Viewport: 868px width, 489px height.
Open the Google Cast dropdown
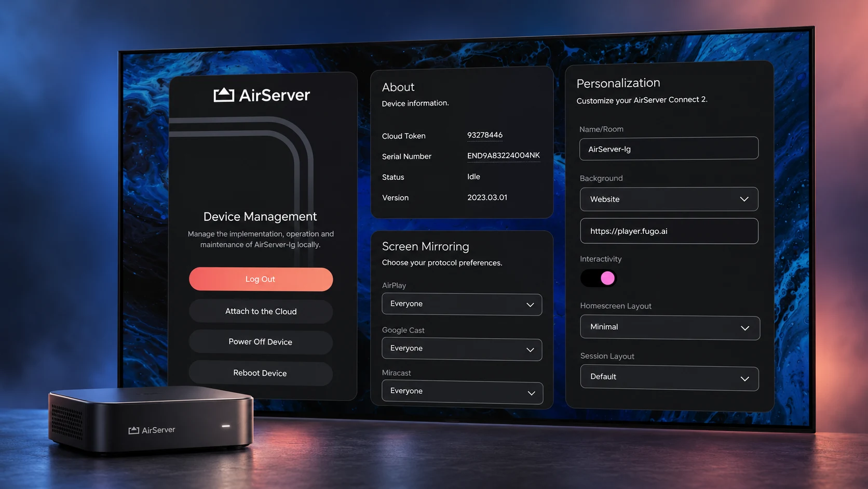click(462, 349)
